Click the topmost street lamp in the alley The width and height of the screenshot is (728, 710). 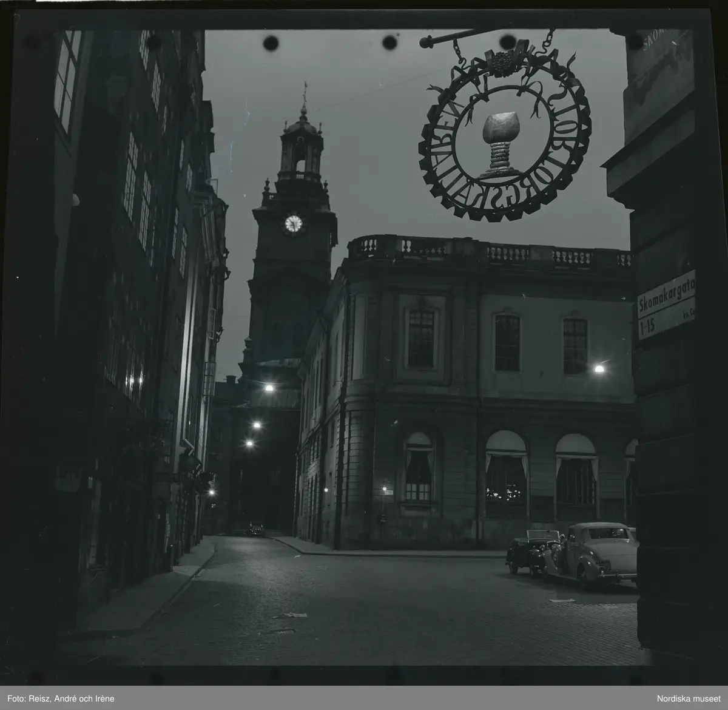[x=269, y=387]
